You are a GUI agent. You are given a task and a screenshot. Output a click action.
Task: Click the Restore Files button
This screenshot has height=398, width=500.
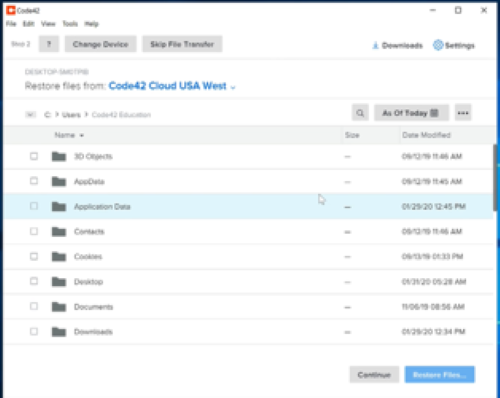coord(440,375)
